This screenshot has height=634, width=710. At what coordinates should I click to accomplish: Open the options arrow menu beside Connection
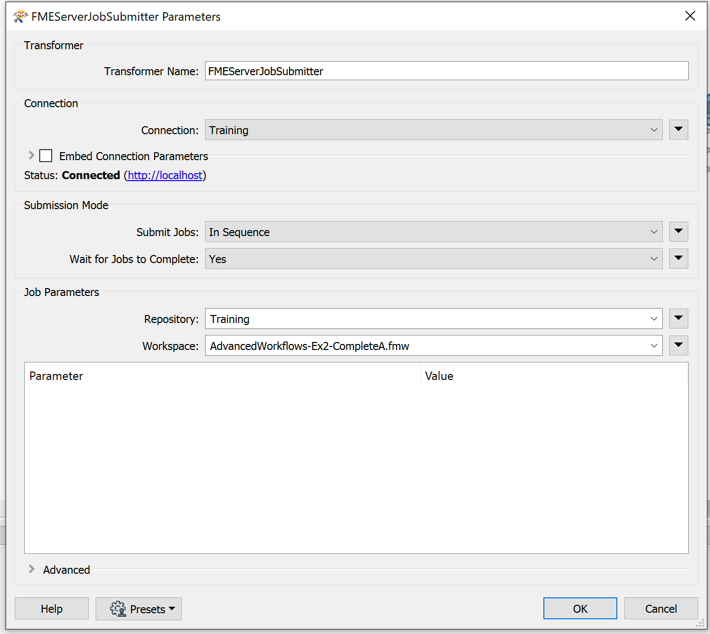point(678,130)
